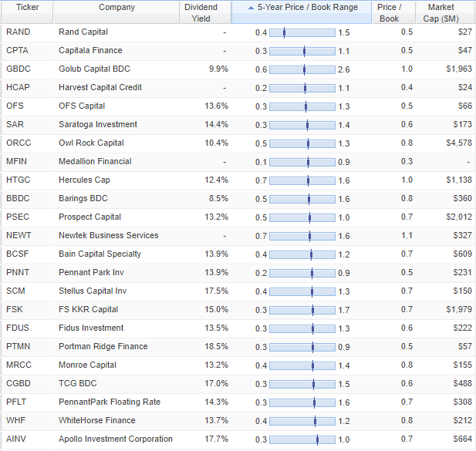
Task: Click company name Medallion Financial
Action: click(x=95, y=161)
